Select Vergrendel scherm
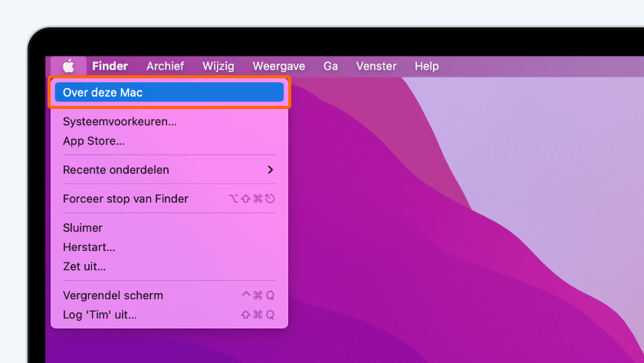644x363 pixels. [169, 295]
